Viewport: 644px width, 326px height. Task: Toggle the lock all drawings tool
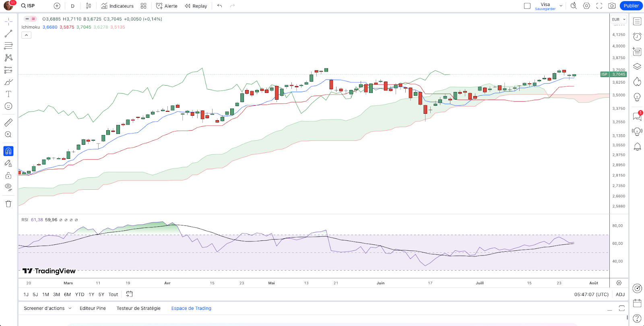(x=8, y=176)
